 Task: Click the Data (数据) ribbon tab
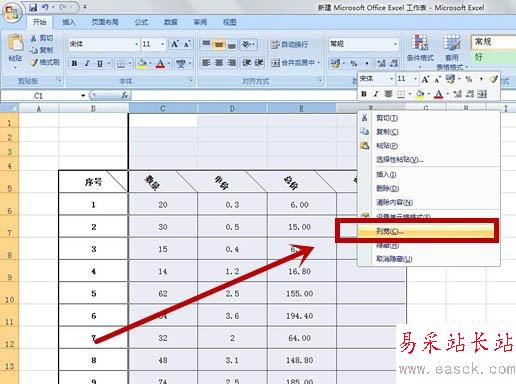pos(170,22)
